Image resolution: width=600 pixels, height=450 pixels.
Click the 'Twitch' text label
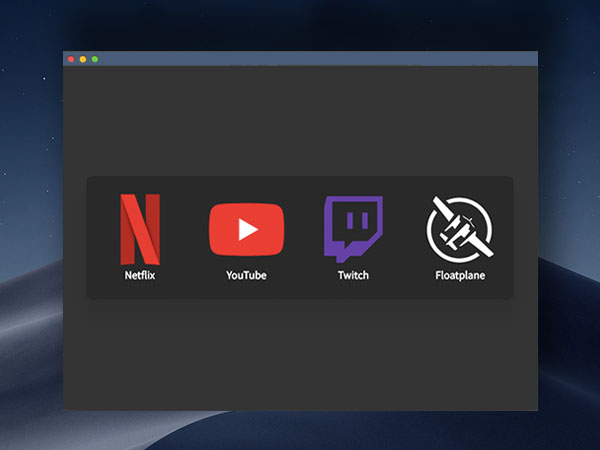pyautogui.click(x=353, y=275)
